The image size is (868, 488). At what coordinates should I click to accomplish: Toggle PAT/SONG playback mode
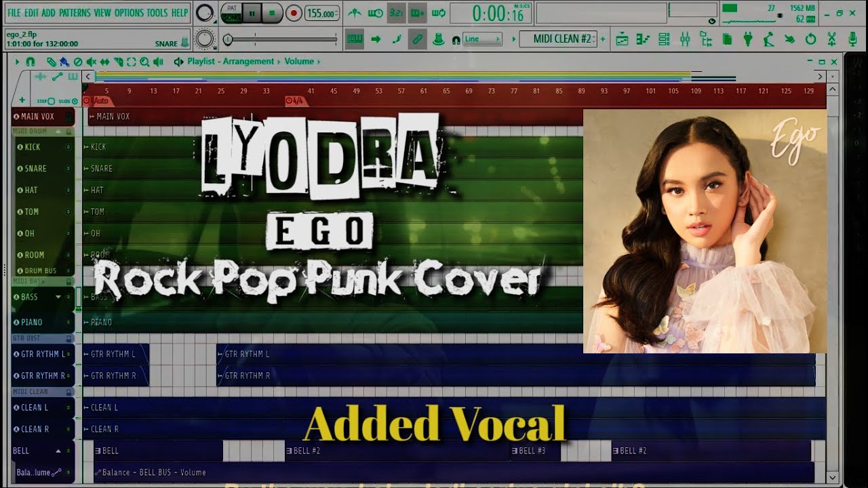point(231,13)
